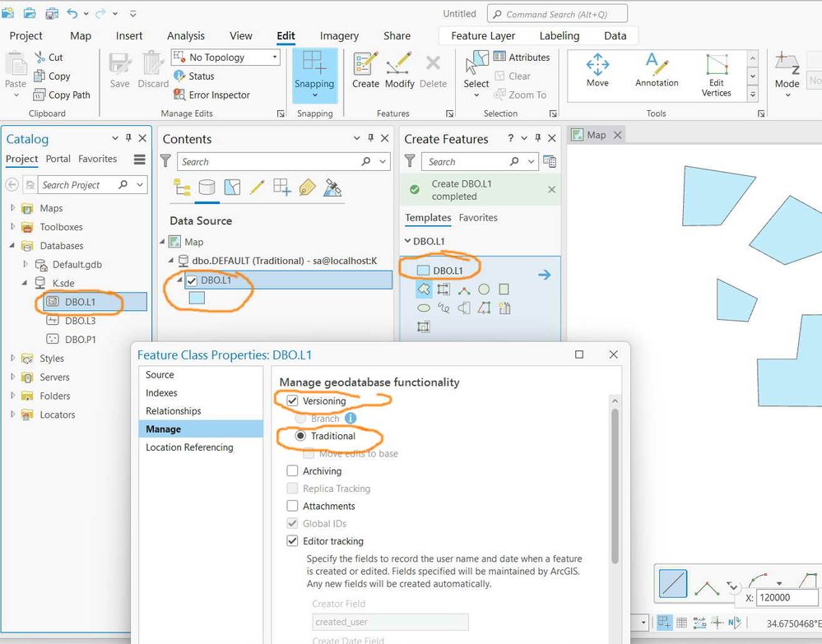The height and width of the screenshot is (644, 822).
Task: Enable the Archiving checkbox
Action: click(x=293, y=471)
